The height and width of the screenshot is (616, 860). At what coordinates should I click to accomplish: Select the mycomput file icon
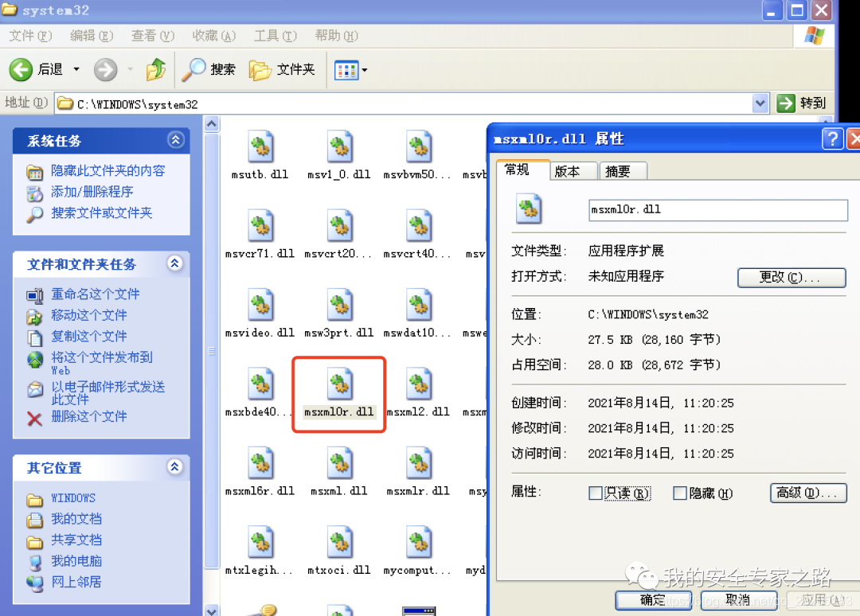click(419, 541)
